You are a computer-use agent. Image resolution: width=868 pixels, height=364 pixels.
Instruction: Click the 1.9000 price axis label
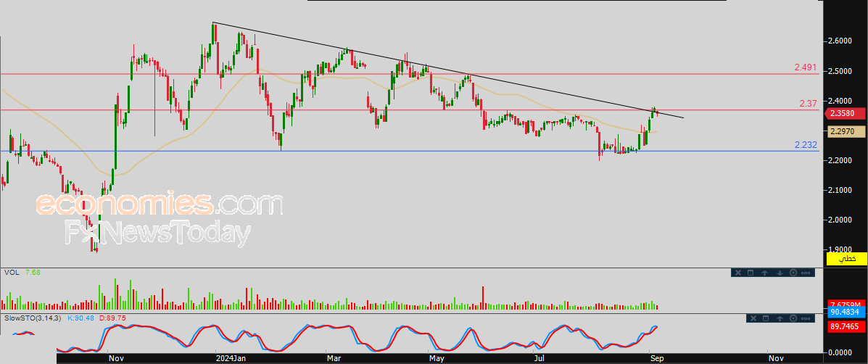click(841, 249)
